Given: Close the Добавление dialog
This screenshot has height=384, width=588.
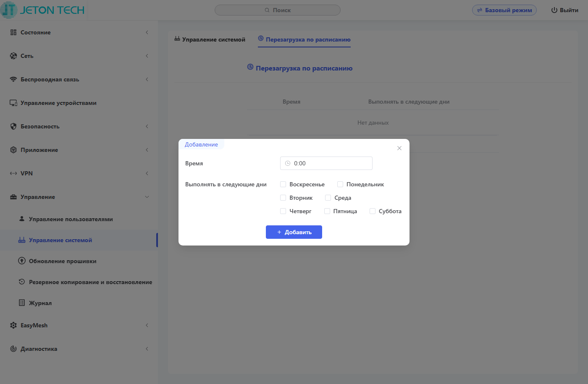Looking at the screenshot, I should pyautogui.click(x=399, y=148).
